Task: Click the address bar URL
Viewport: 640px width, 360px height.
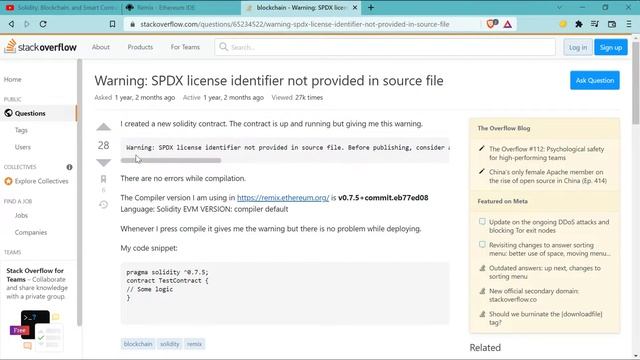Action: point(295,24)
